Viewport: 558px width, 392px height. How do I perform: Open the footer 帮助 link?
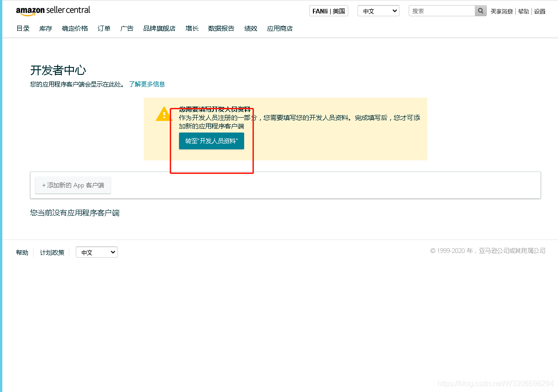[x=22, y=252]
